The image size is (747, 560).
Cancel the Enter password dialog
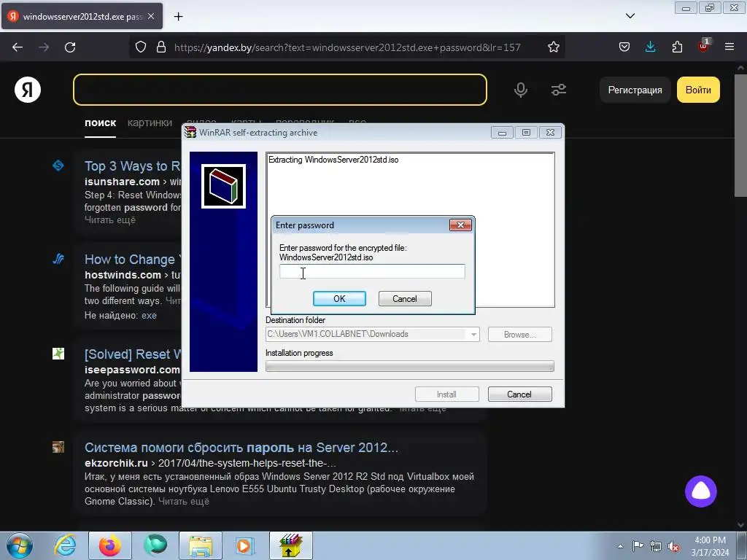[x=404, y=298]
